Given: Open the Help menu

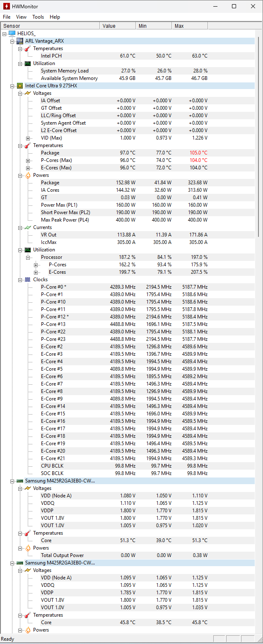Looking at the screenshot, I should [x=55, y=17].
